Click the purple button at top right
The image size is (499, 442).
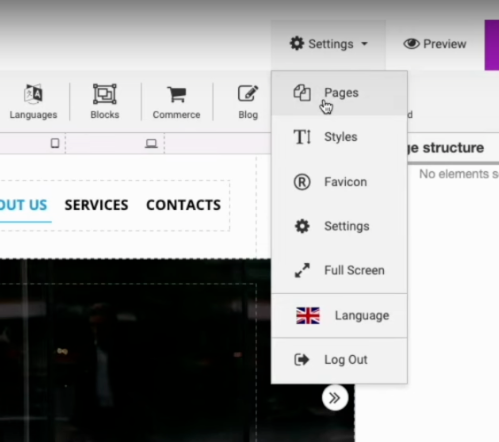click(x=492, y=45)
